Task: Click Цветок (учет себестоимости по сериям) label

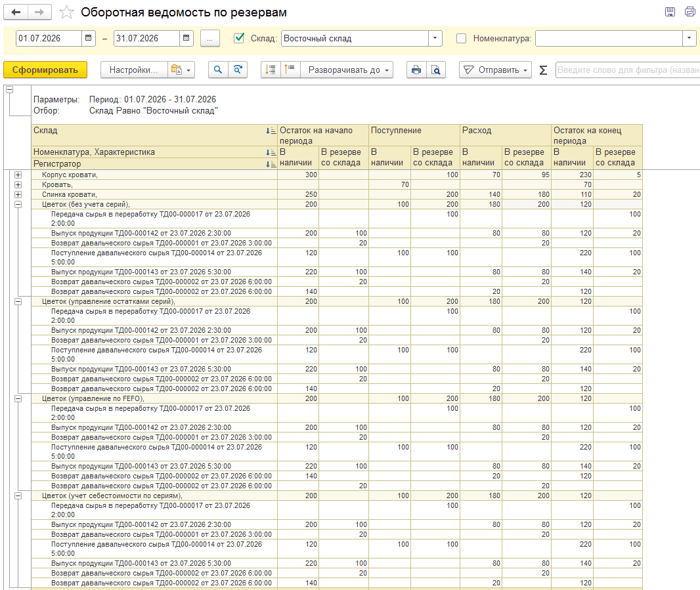Action: point(112,496)
